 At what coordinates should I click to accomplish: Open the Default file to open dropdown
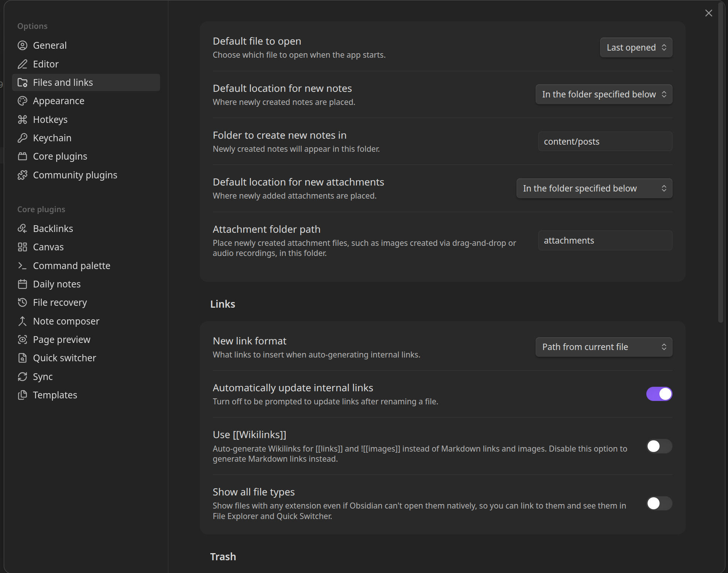[x=636, y=48]
